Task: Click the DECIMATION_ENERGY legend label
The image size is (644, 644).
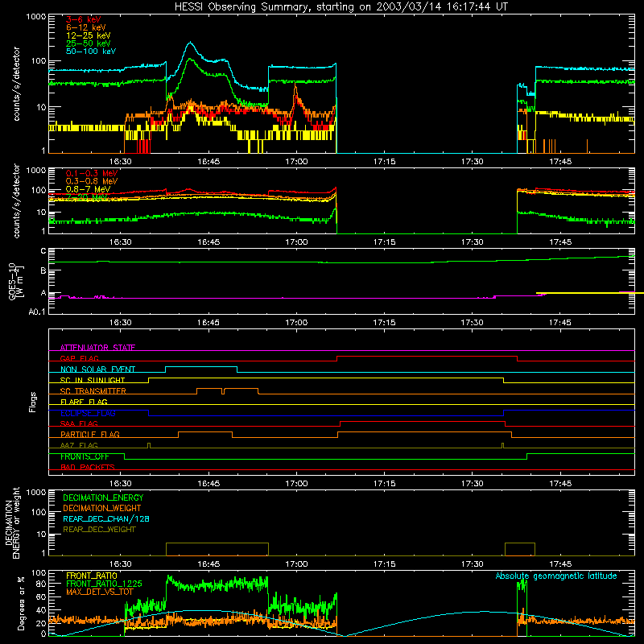Action: (x=103, y=497)
